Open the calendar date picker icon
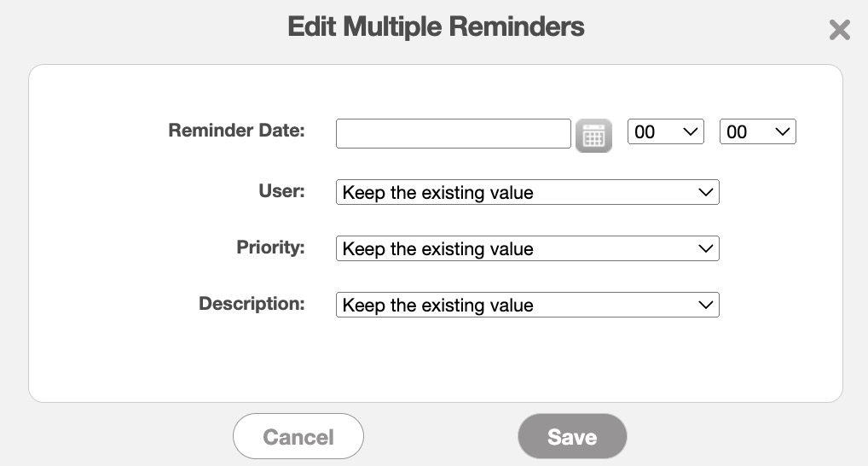The height and width of the screenshot is (466, 868). 593,135
